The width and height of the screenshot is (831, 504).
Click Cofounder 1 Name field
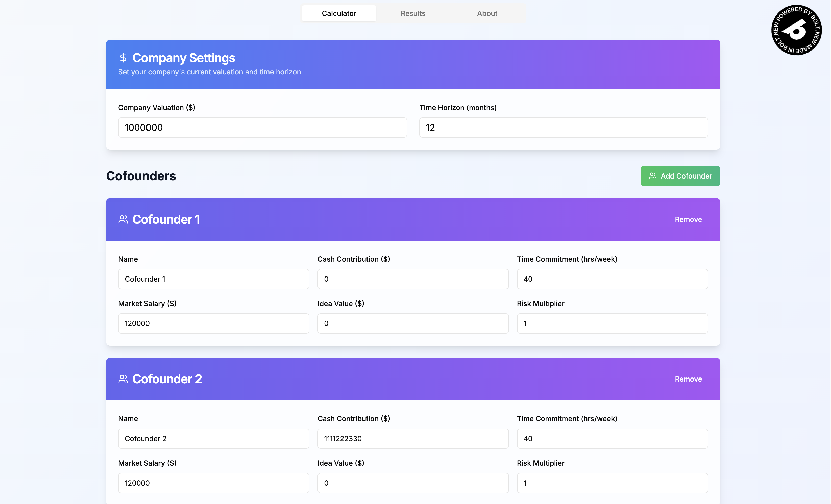pos(213,279)
